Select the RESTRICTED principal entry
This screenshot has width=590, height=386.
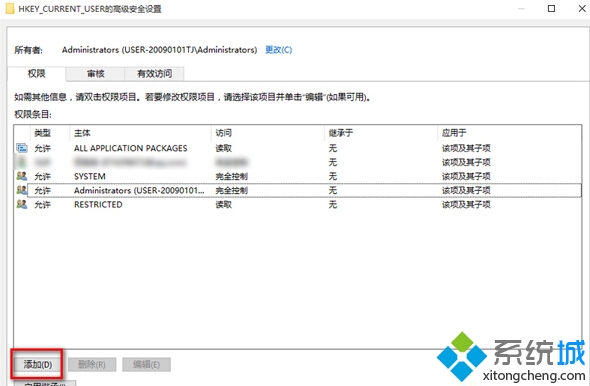[x=98, y=205]
